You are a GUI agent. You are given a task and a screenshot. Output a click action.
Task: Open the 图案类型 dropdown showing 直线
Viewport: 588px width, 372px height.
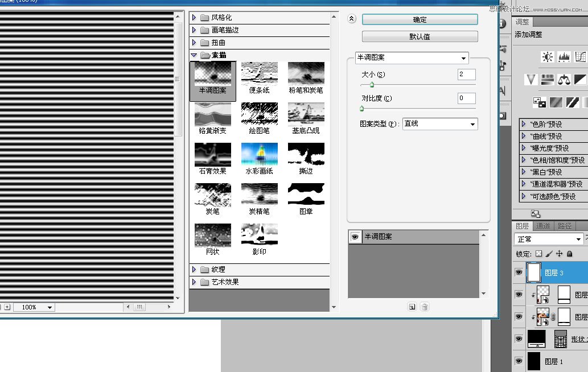coord(440,124)
